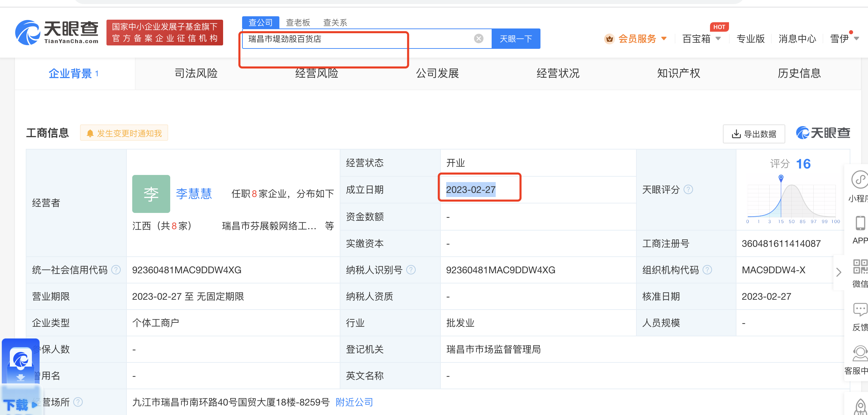Clear the search box with X icon

pos(478,39)
